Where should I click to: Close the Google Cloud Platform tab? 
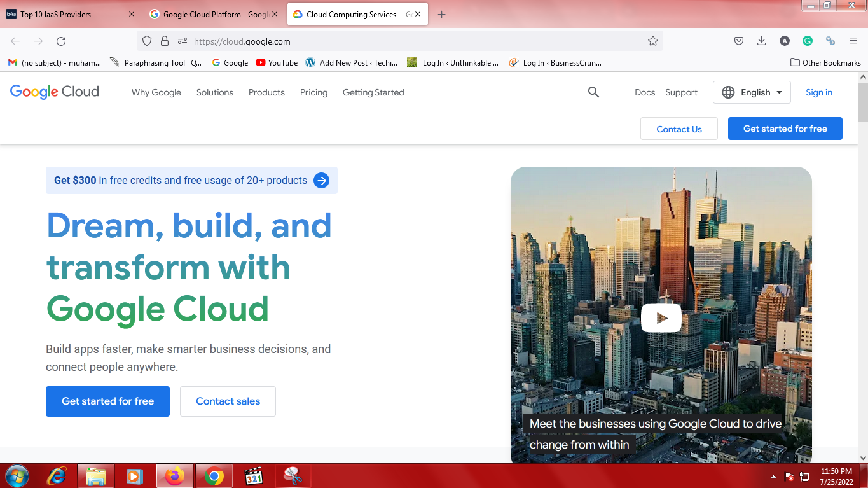coord(275,14)
